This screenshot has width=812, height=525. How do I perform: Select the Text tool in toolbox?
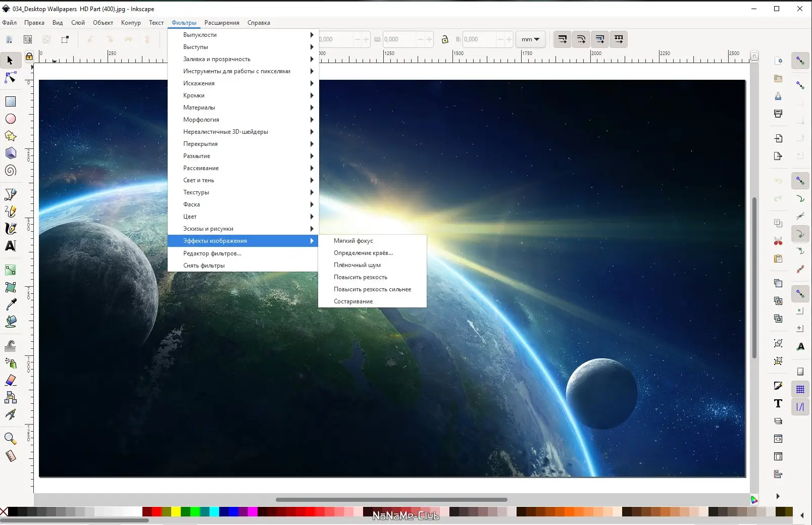pyautogui.click(x=10, y=246)
